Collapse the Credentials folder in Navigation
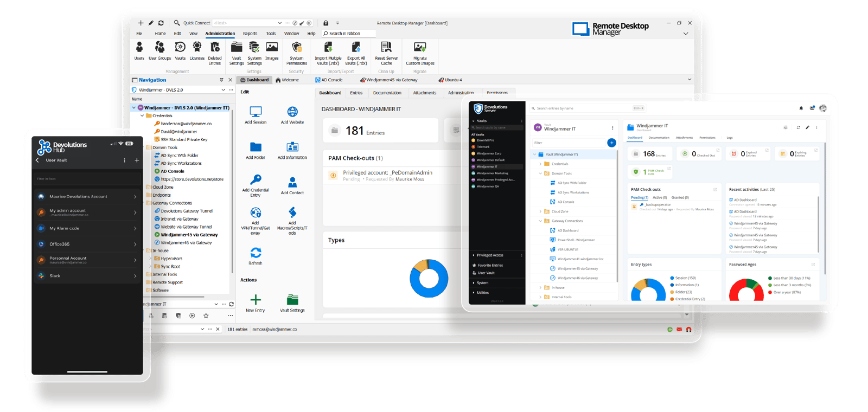Image resolution: width=868 pixels, height=412 pixels. [x=142, y=115]
